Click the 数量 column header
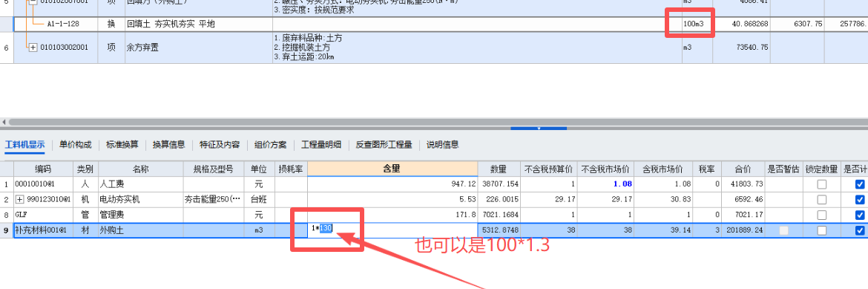 click(x=499, y=169)
